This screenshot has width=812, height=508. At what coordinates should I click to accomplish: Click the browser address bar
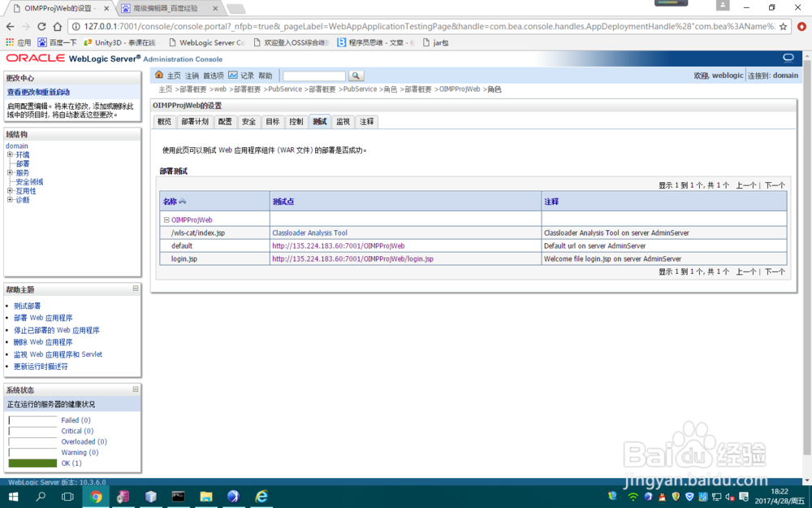coord(429,27)
